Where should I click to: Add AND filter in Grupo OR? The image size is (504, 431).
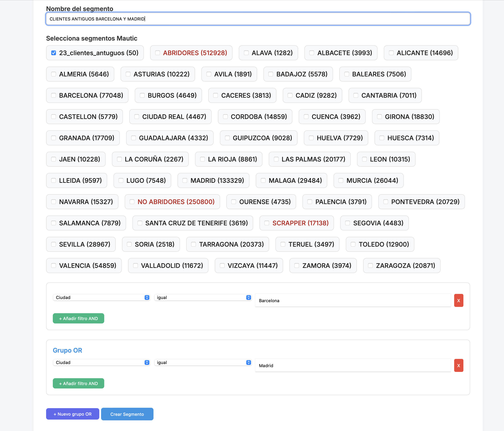point(78,383)
